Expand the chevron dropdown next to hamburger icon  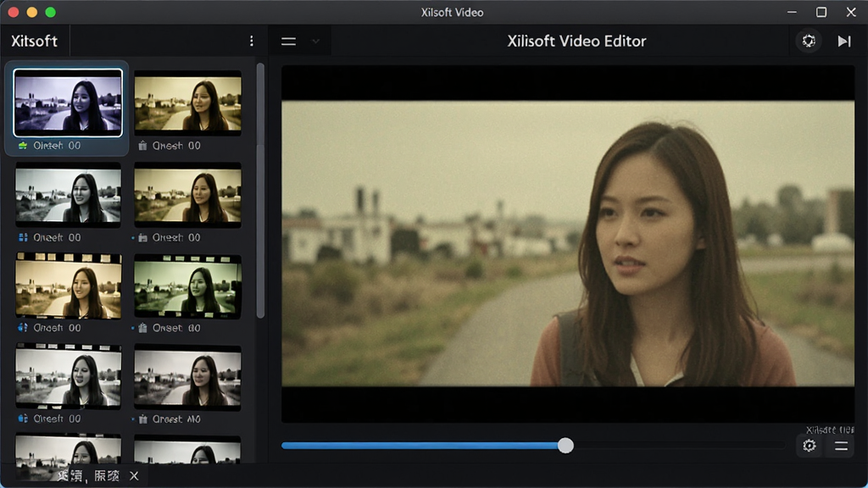315,42
